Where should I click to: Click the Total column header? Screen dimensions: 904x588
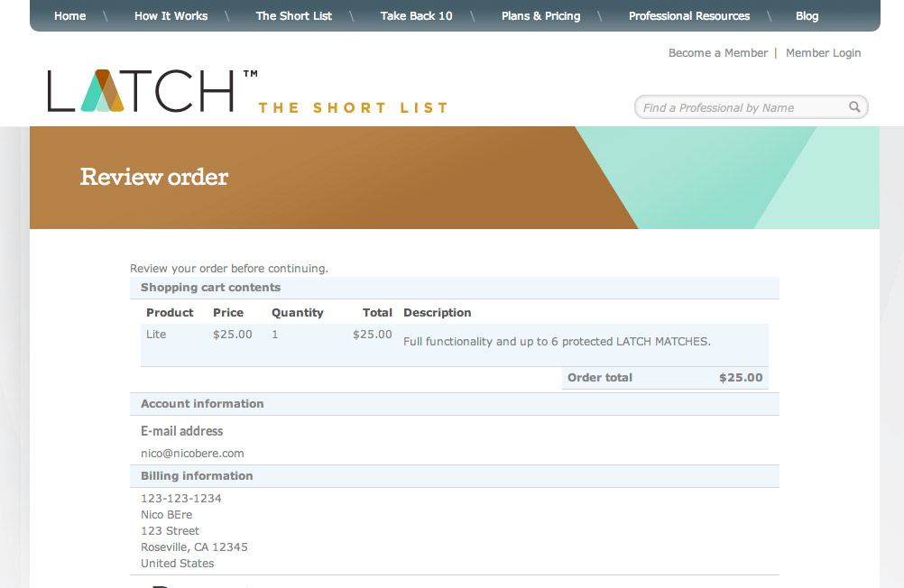click(377, 312)
